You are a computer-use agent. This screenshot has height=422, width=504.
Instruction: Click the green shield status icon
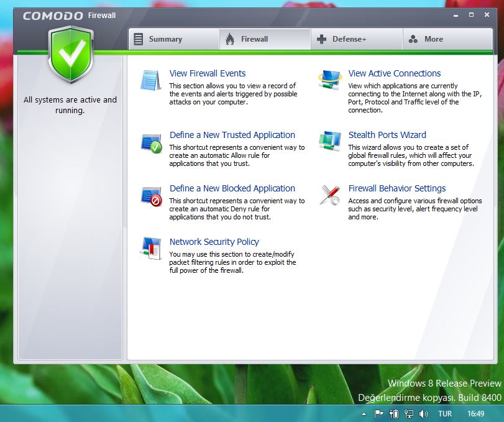coord(71,55)
